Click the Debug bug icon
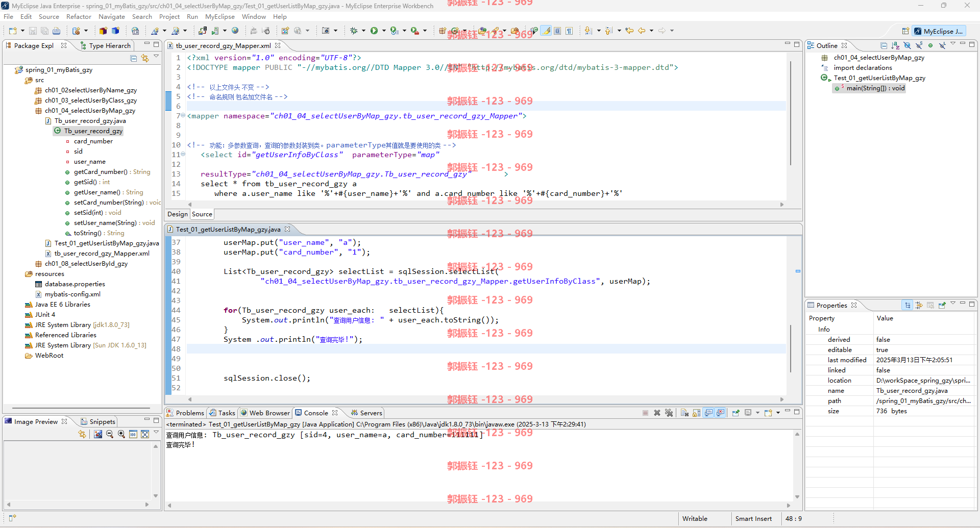Image resolution: width=980 pixels, height=528 pixels. (354, 31)
